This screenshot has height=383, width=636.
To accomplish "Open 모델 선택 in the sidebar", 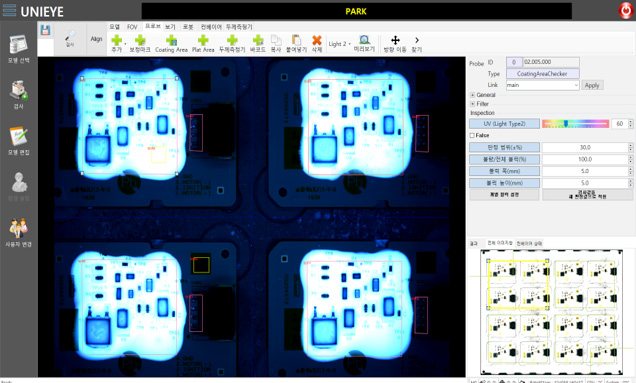I will (x=19, y=49).
